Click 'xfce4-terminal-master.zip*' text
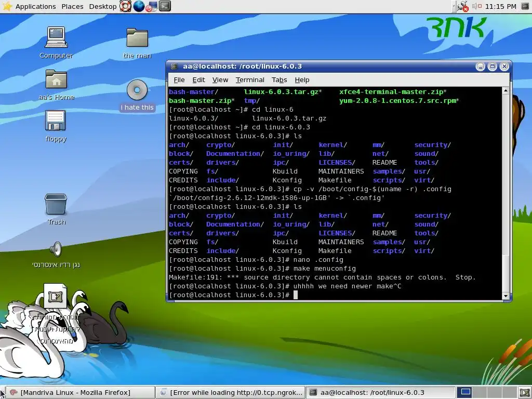532x399 pixels. 393,91
